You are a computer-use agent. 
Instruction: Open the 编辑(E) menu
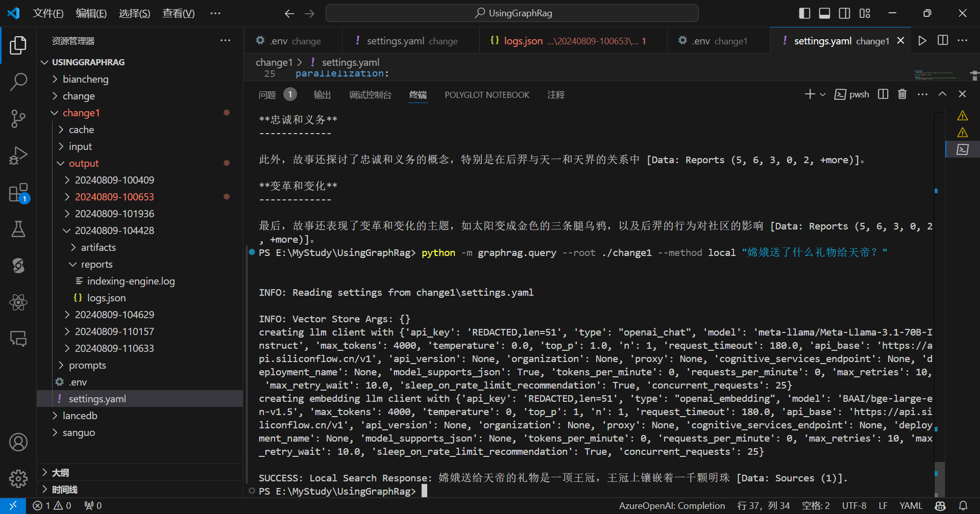point(91,13)
